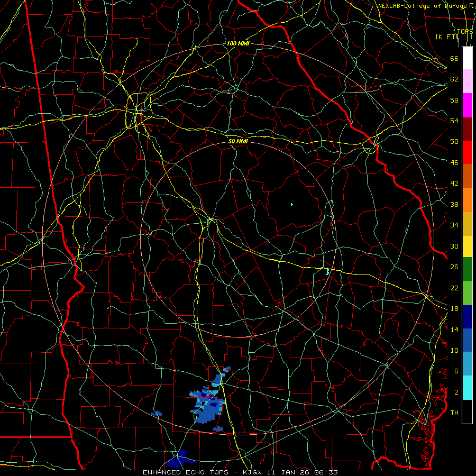Select the light pink legend color band
476x476 pixels.
pyautogui.click(x=467, y=81)
